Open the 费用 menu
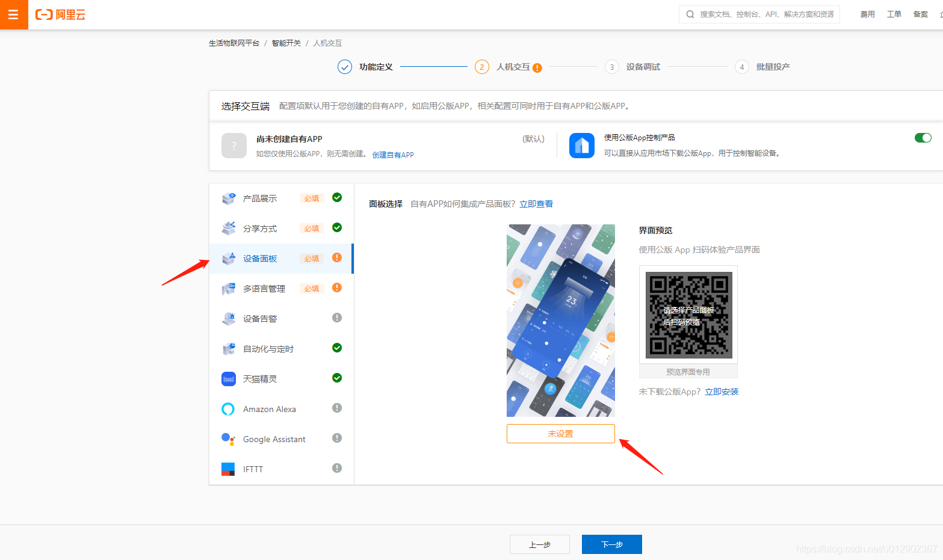The image size is (943, 560). pyautogui.click(x=867, y=14)
